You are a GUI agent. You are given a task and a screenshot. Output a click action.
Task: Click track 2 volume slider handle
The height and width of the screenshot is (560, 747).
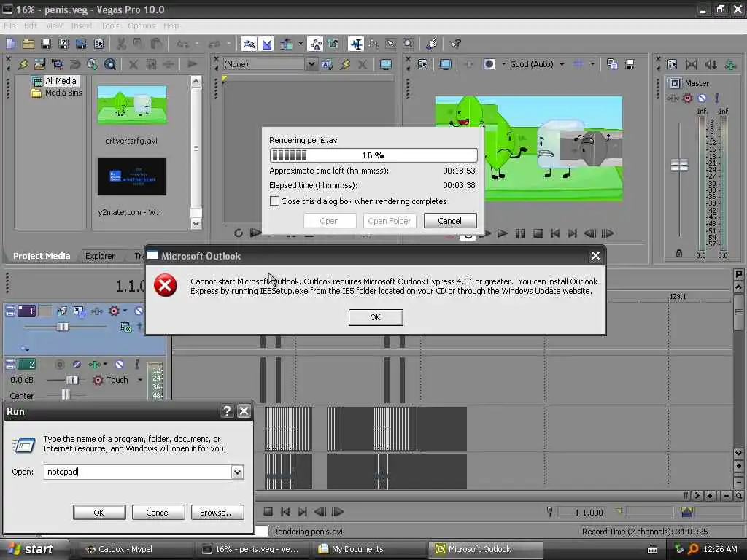pos(72,379)
